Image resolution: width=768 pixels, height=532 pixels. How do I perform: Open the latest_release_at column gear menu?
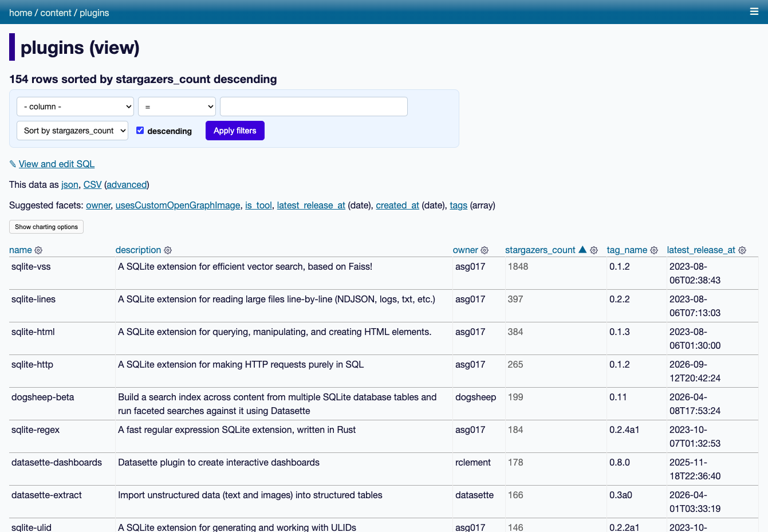pos(742,250)
